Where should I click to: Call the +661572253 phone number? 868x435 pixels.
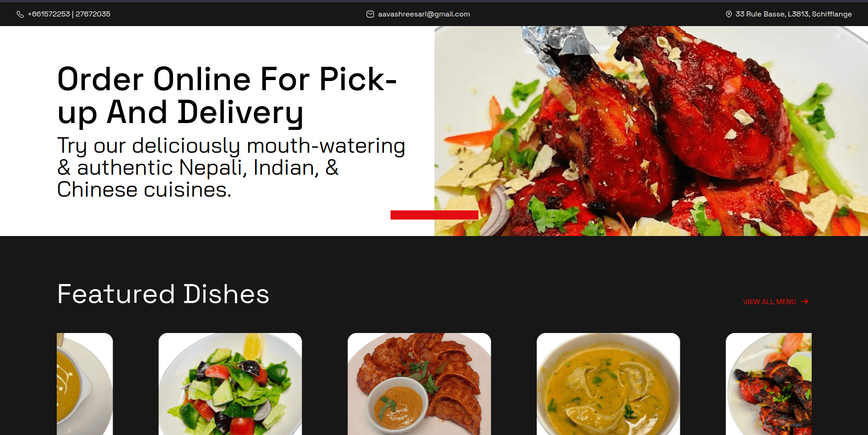click(x=49, y=14)
